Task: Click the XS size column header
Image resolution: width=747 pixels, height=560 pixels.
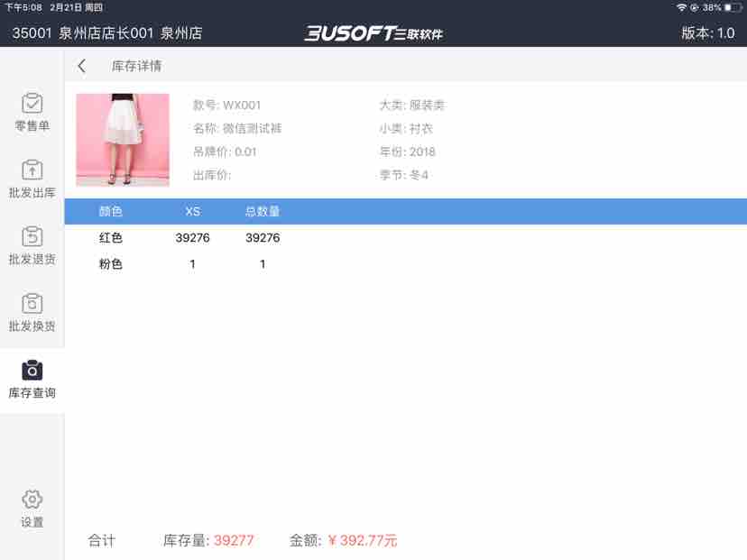Action: pos(192,212)
